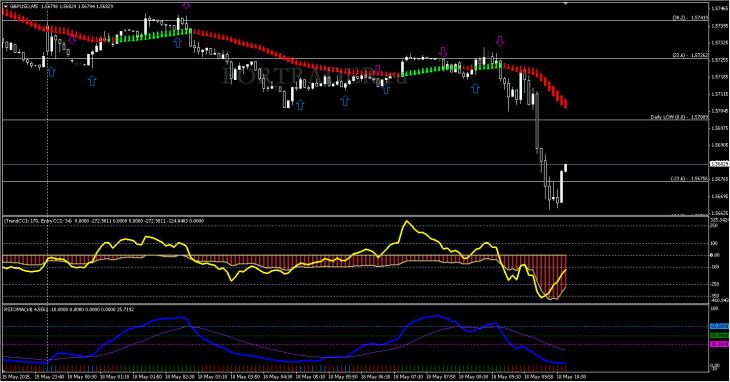Click the 18 May 10:00 label on time axis
Image resolution: width=730 pixels, height=382 pixels.
point(572,376)
